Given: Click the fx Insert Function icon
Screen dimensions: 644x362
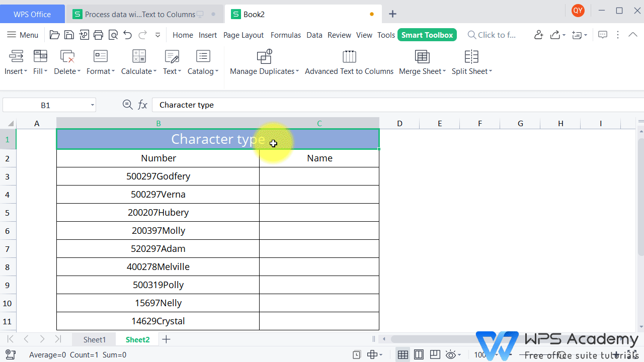Looking at the screenshot, I should pos(143,105).
